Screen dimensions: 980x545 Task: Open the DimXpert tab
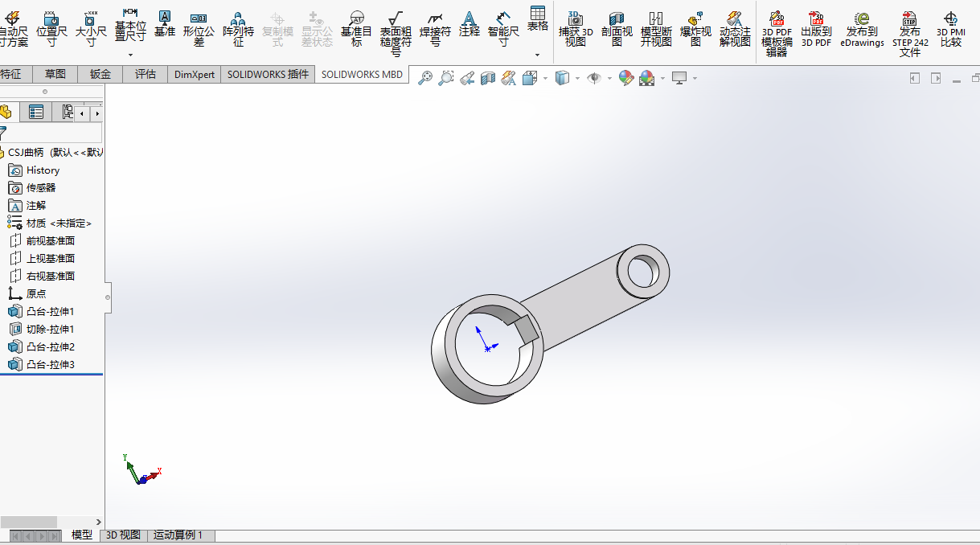click(x=195, y=74)
